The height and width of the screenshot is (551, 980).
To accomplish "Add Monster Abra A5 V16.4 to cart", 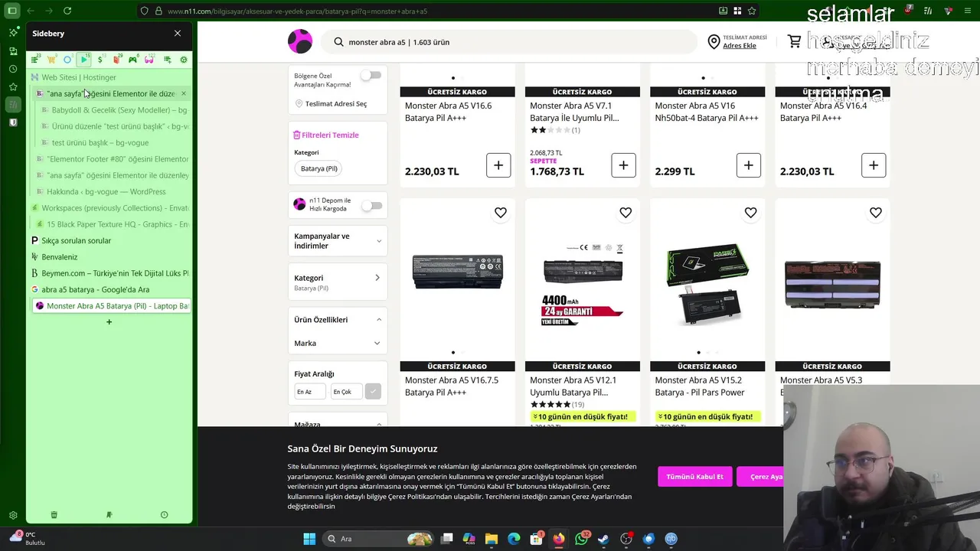I will [874, 165].
